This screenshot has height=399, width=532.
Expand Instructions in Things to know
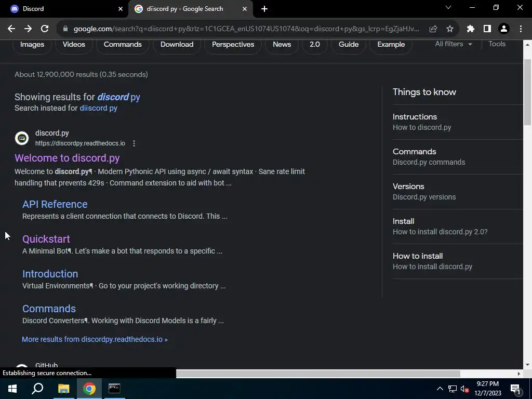458,122
